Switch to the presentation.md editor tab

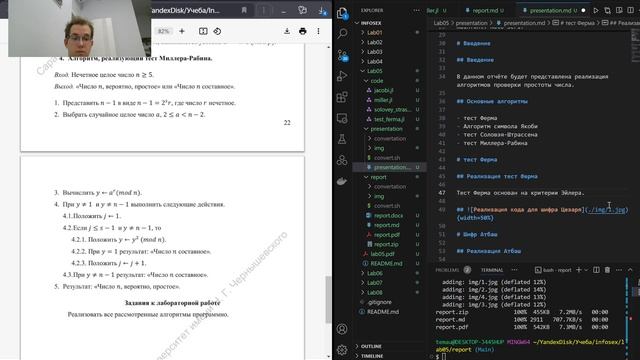(x=552, y=10)
